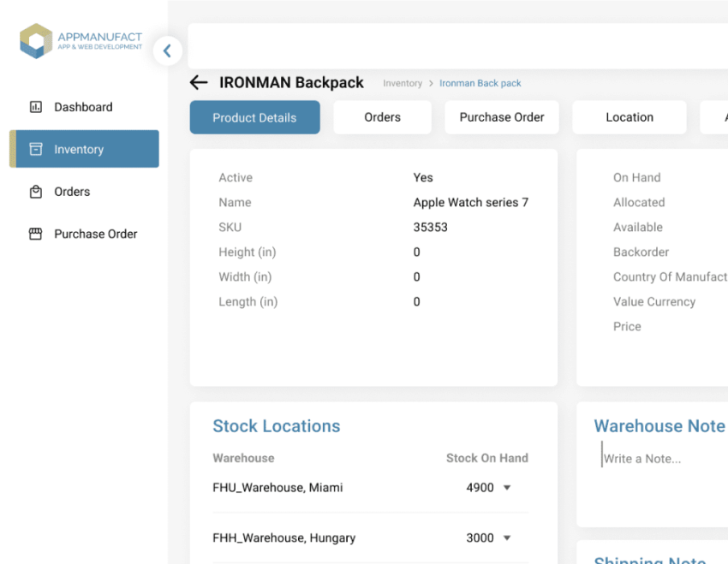Collapse the sidebar with chevron button
The image size is (728, 564).
pos(167,51)
